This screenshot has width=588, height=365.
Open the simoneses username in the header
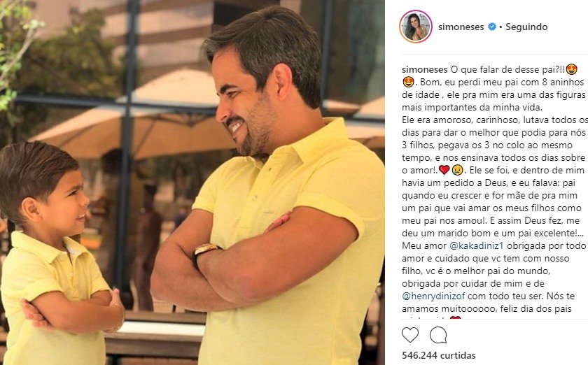(x=461, y=27)
